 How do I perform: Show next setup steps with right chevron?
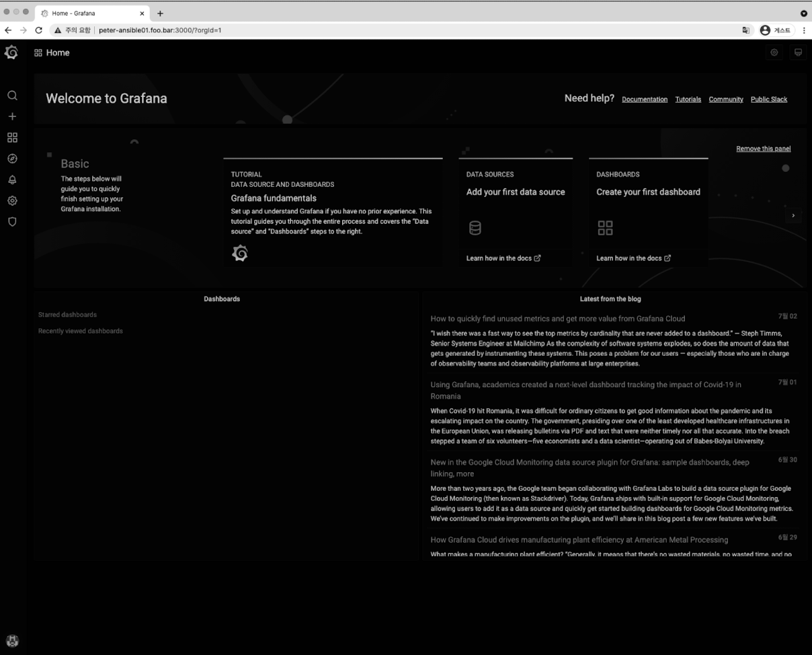pyautogui.click(x=793, y=215)
